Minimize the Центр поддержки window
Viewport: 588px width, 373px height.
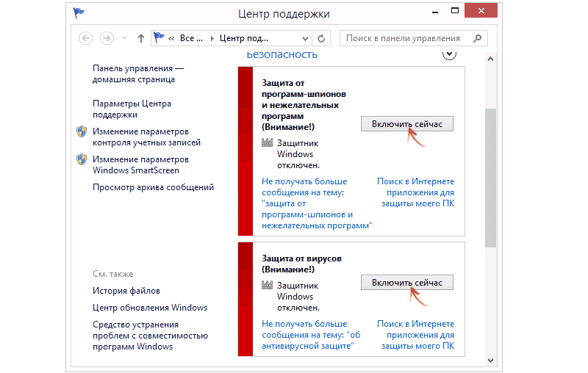point(435,11)
